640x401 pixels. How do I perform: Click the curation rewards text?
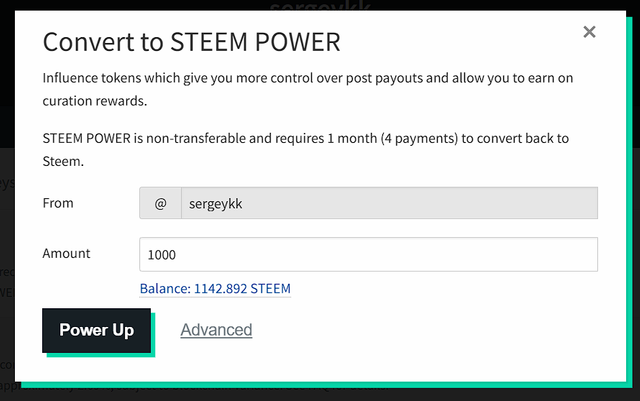click(95, 101)
